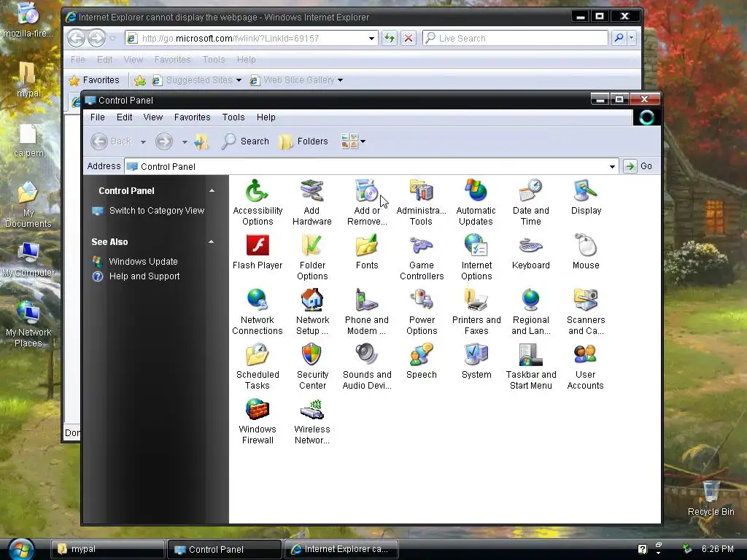The image size is (747, 560).
Task: Click Go button next to address bar
Action: pyautogui.click(x=638, y=166)
